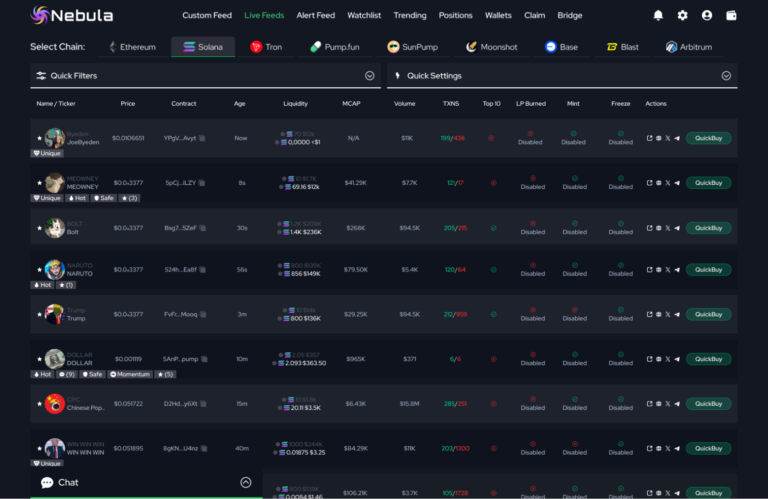
Task: Open the X (Twitter) link for MEOWNEY
Action: point(668,183)
